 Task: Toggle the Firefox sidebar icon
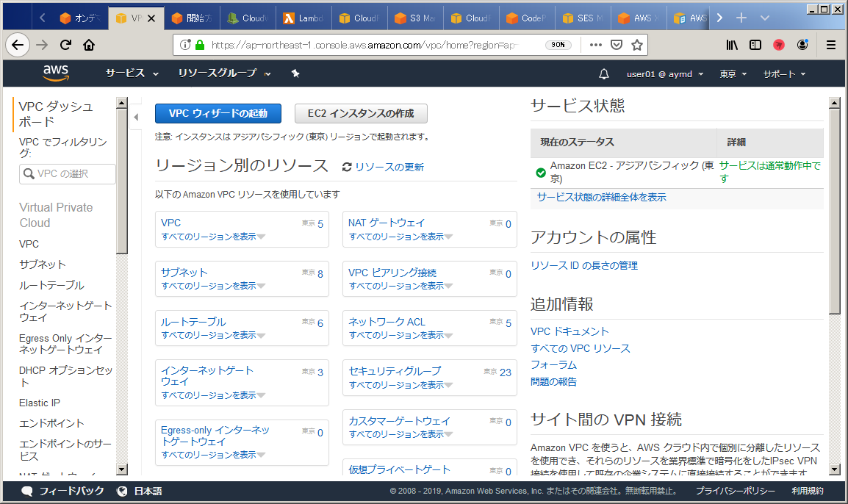pos(755,45)
